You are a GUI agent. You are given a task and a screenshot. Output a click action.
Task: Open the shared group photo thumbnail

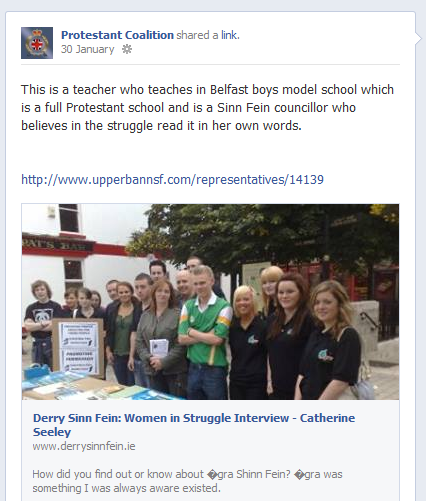[x=210, y=302]
